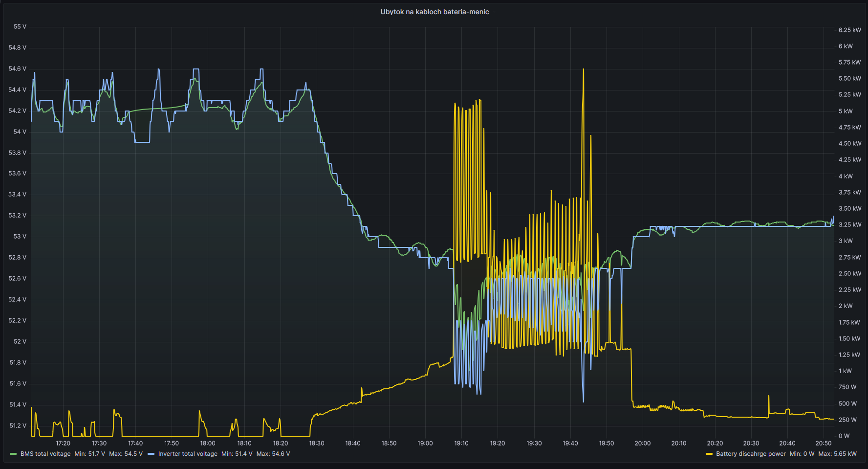Click the 51.2 V label on the left axis
Viewport: 868px width, 469px height.
18,425
